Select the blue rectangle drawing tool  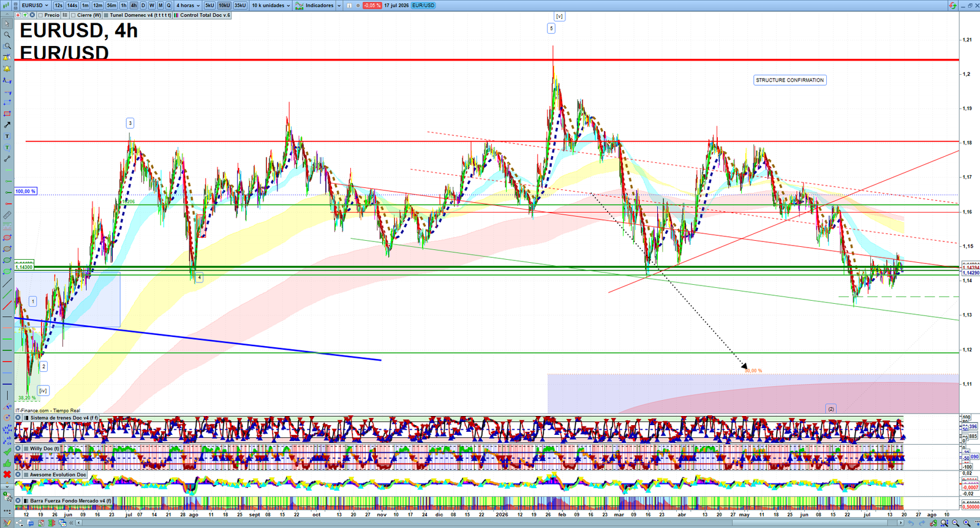coord(7,102)
